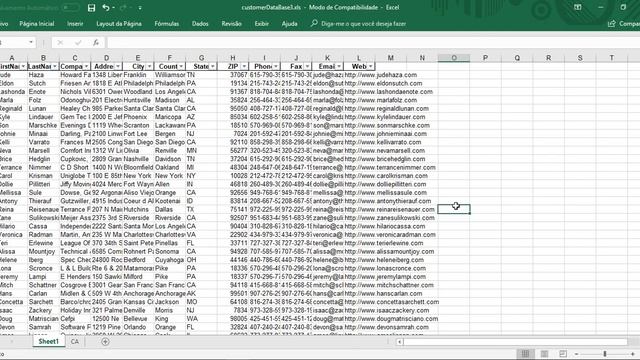
Task: Click the http://www.eldonsutch.com link cell
Action: pos(383,83)
